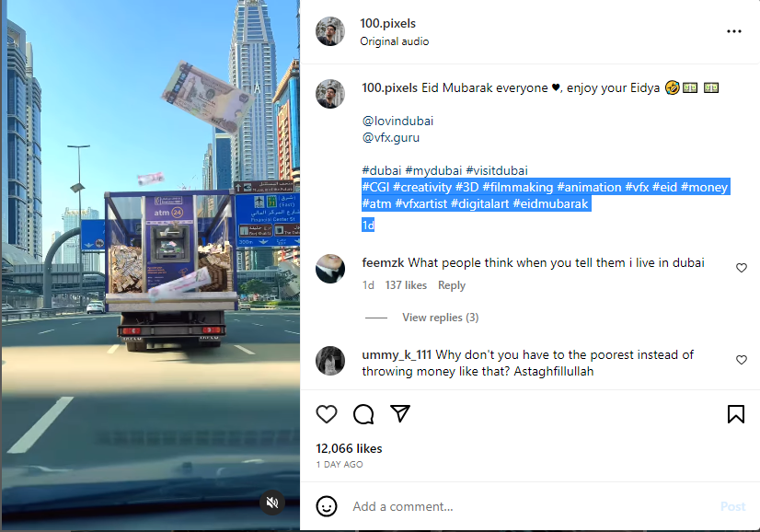
Task: Open the emoji picker smiley icon
Action: coord(327,506)
